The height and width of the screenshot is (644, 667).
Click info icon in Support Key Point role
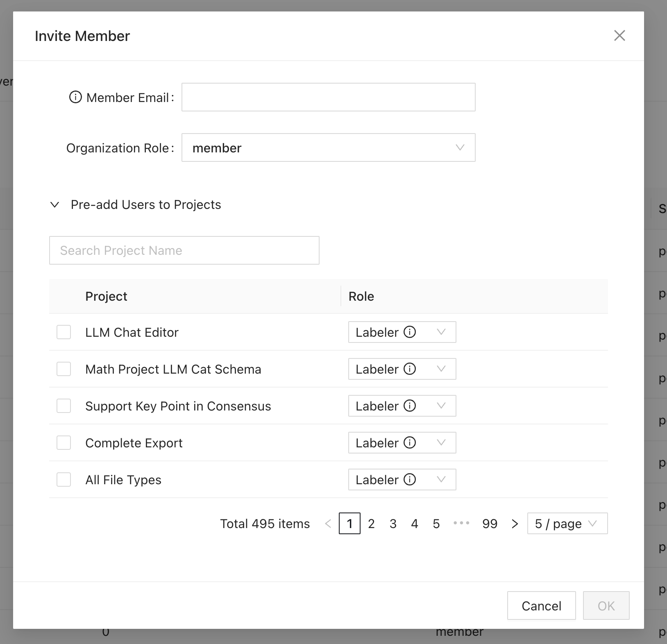click(410, 406)
